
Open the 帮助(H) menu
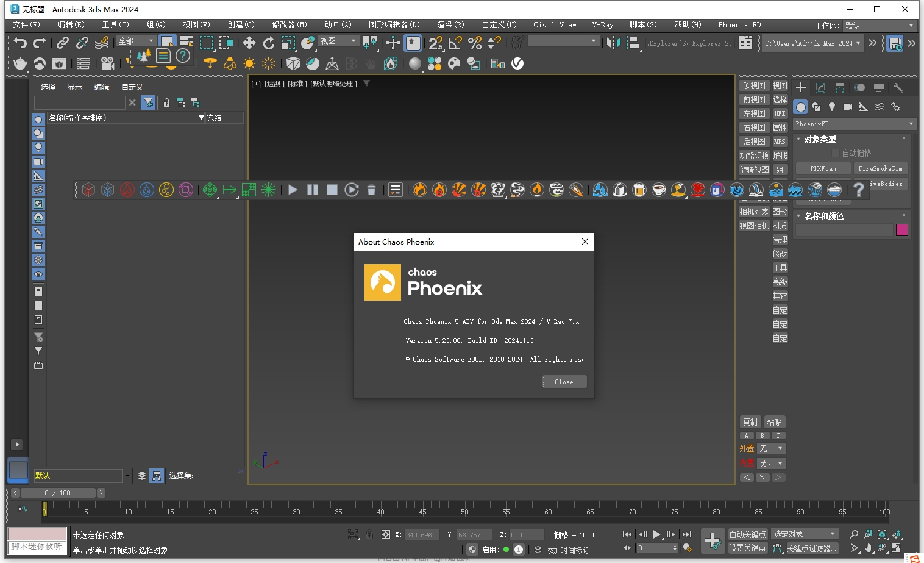[x=688, y=25]
